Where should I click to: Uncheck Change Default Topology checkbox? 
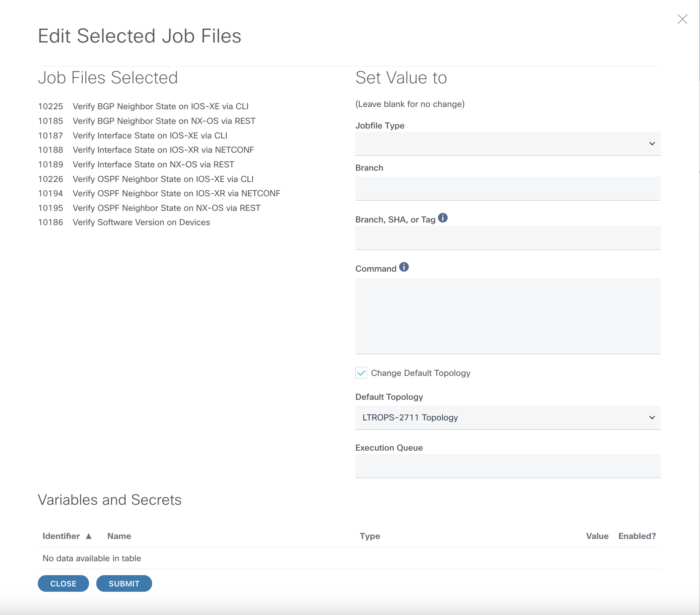tap(361, 373)
